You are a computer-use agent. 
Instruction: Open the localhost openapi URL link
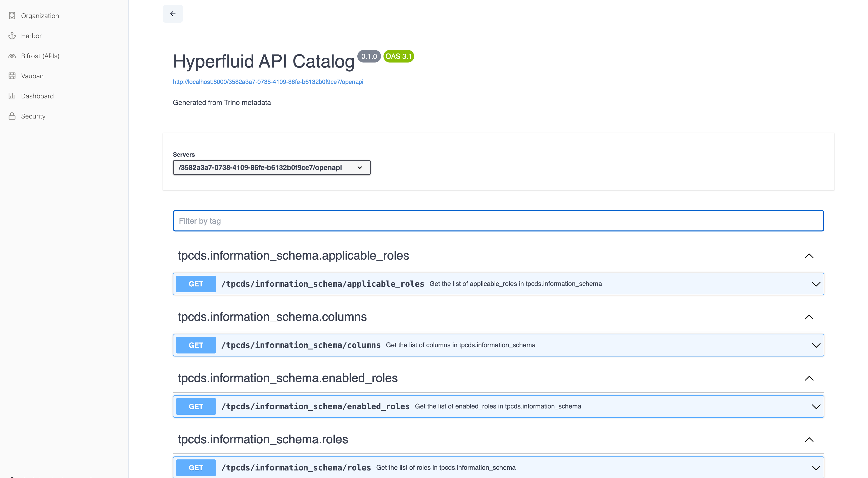coord(268,82)
